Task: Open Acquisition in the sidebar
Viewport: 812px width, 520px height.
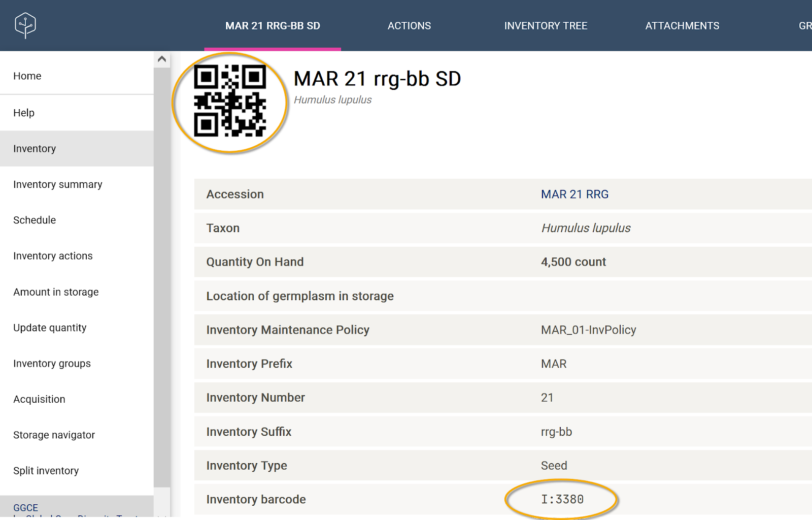Action: pos(77,399)
